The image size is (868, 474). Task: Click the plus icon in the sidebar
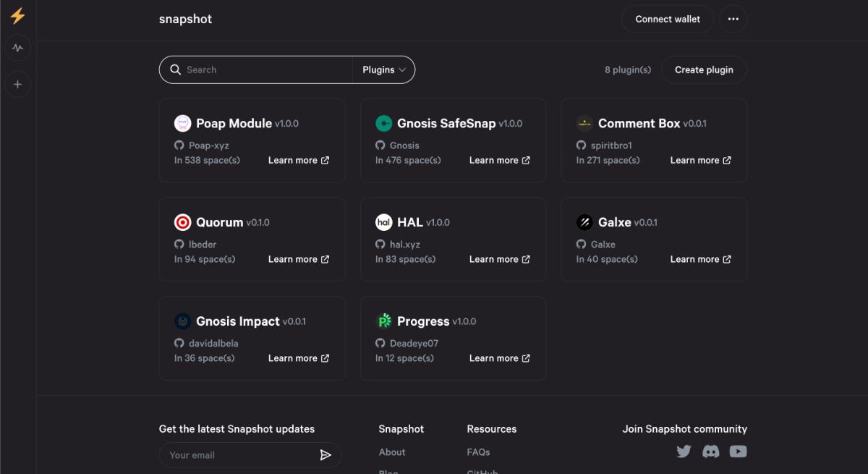(x=17, y=84)
